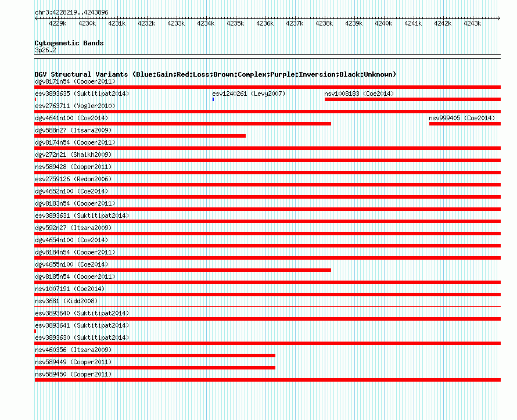The image size is (517, 420).
Task: Click the 4241k ruler position
Action: pyautogui.click(x=413, y=23)
